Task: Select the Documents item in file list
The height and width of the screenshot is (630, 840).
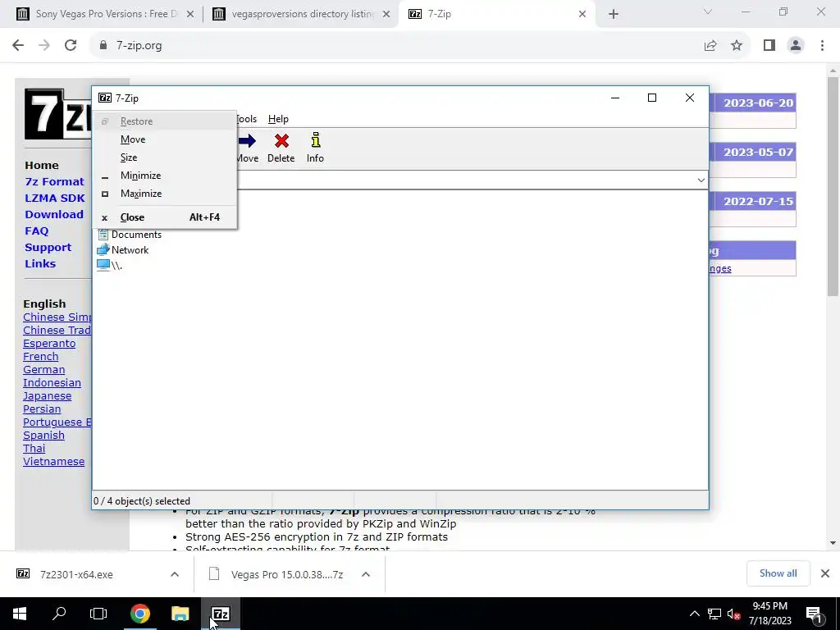Action: tap(130, 235)
